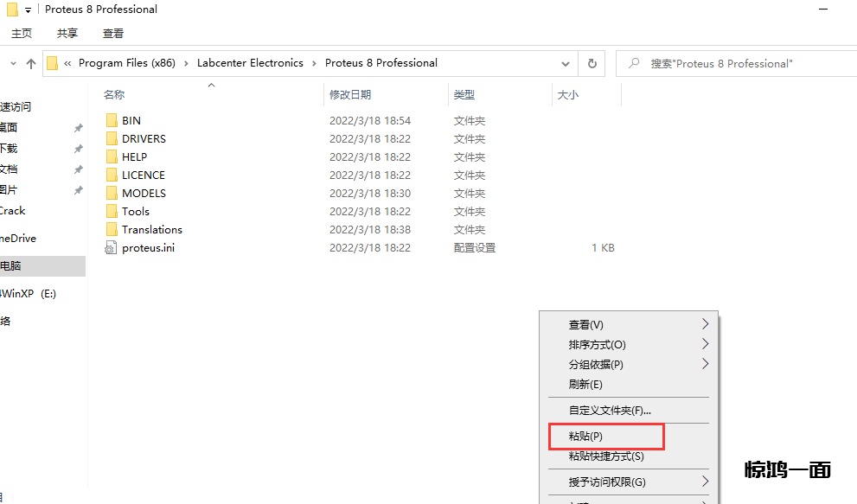Open the 共享 ribbon tab
Image resolution: width=857 pixels, height=504 pixels.
pos(67,33)
